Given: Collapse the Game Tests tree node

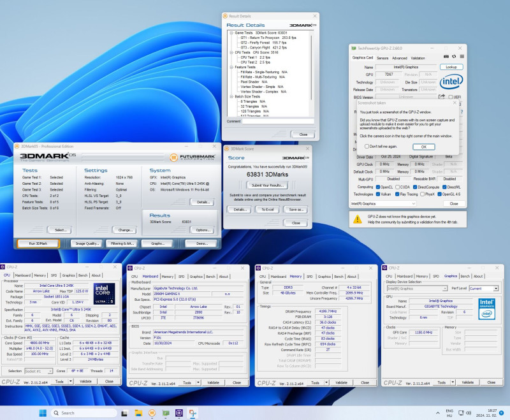Looking at the screenshot, I should [231, 33].
